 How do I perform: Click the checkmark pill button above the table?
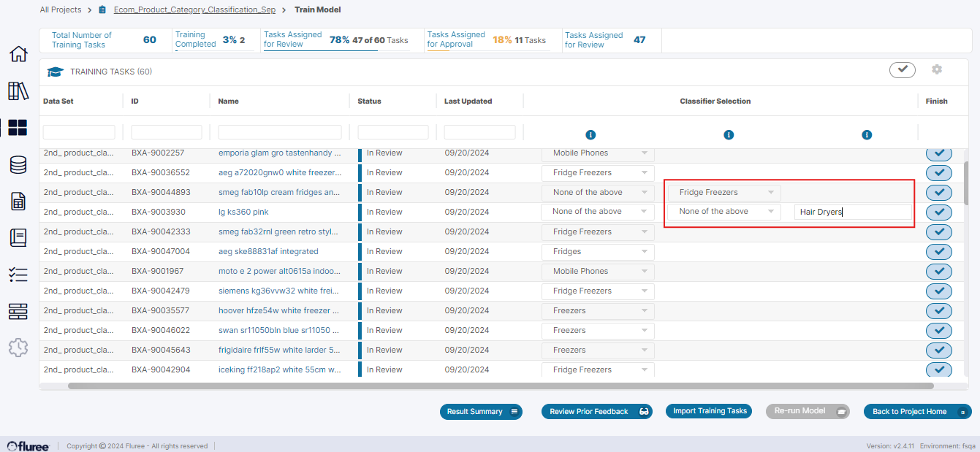click(x=902, y=69)
